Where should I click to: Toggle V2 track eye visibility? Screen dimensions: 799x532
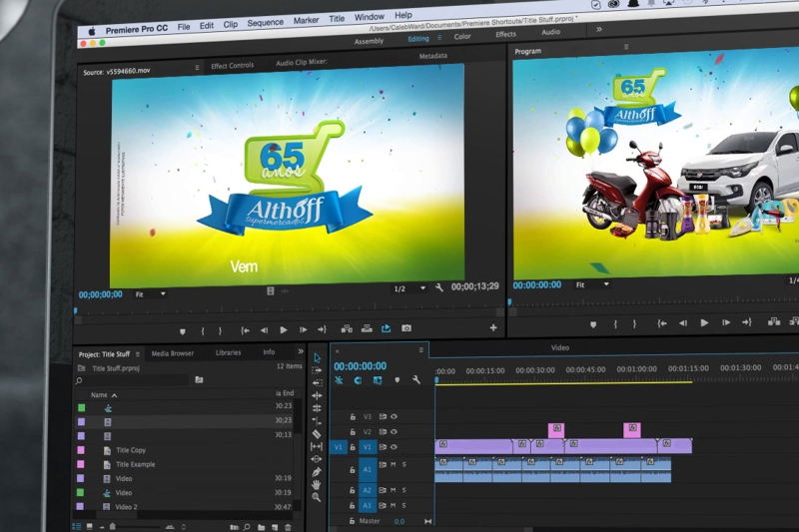tap(394, 432)
